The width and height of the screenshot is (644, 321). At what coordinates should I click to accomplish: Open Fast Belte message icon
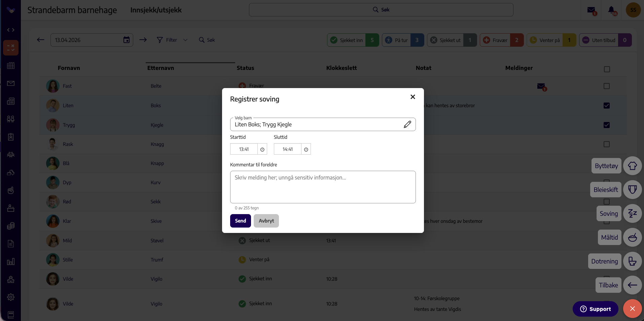click(542, 87)
